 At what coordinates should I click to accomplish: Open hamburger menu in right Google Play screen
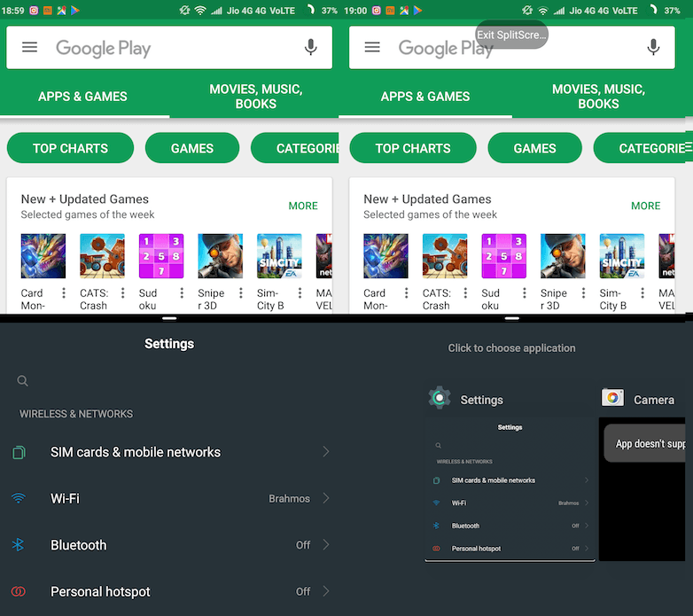coord(372,47)
